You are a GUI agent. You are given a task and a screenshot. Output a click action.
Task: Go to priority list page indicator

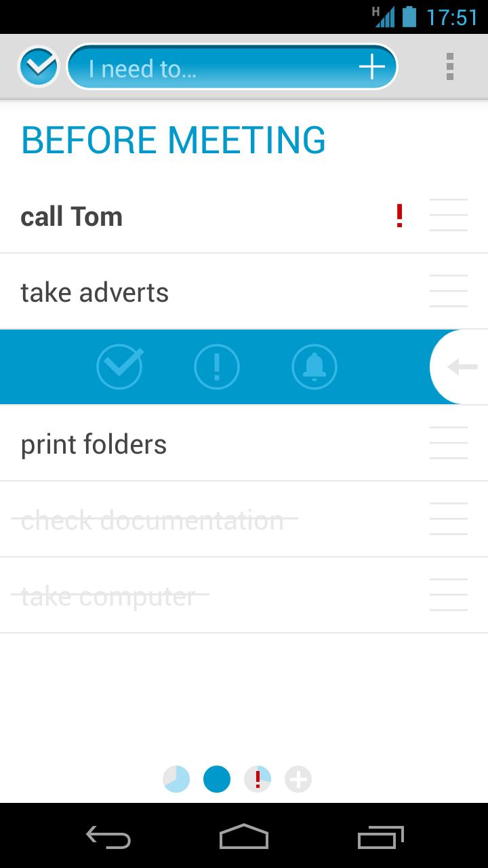(258, 780)
